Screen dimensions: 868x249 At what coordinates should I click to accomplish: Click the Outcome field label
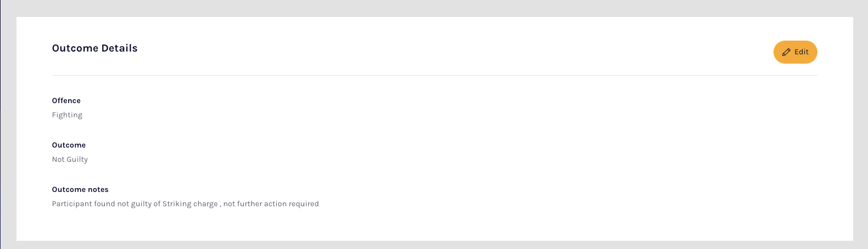click(69, 145)
